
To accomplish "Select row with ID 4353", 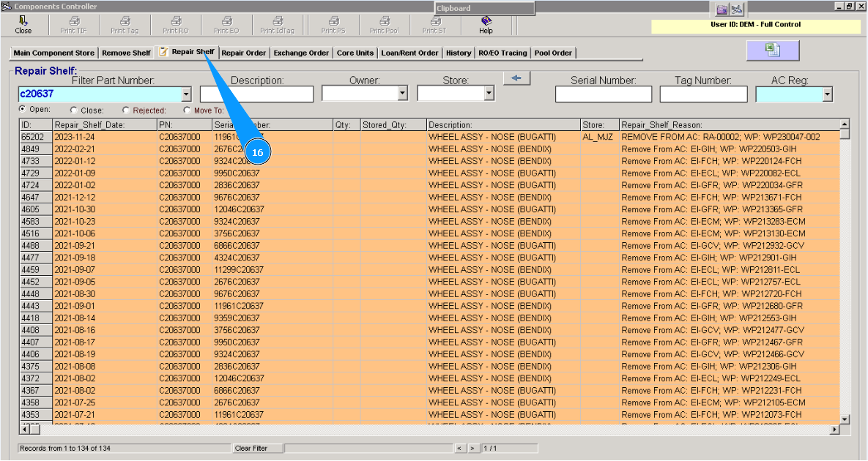I will coord(429,415).
